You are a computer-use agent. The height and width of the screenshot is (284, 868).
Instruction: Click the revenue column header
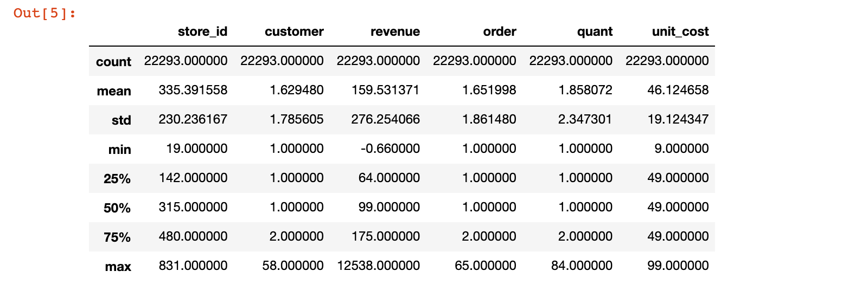[x=395, y=31]
